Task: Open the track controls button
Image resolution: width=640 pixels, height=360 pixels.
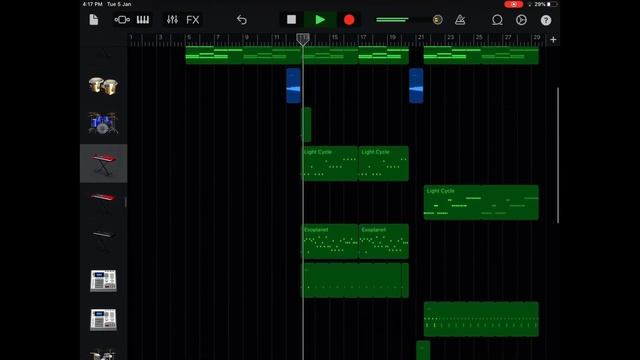Action: [x=122, y=20]
